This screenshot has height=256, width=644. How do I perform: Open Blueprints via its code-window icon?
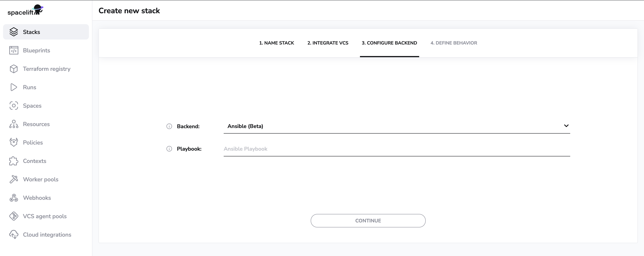tap(14, 50)
